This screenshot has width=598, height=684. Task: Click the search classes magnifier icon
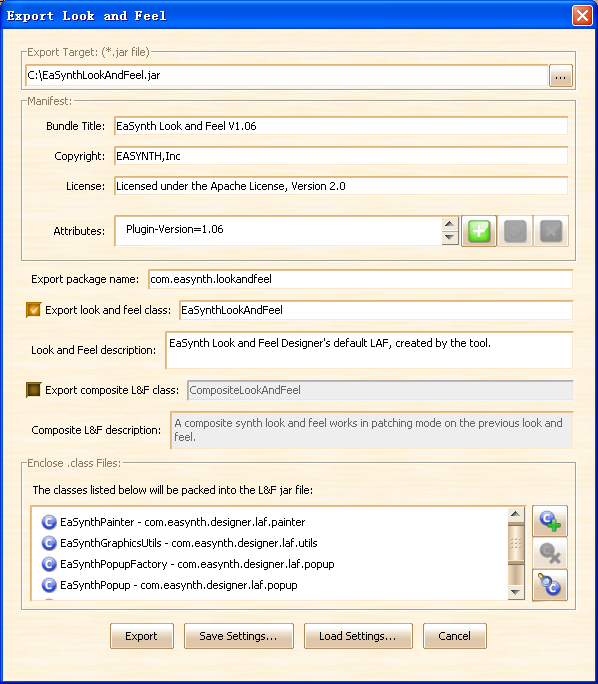[550, 585]
